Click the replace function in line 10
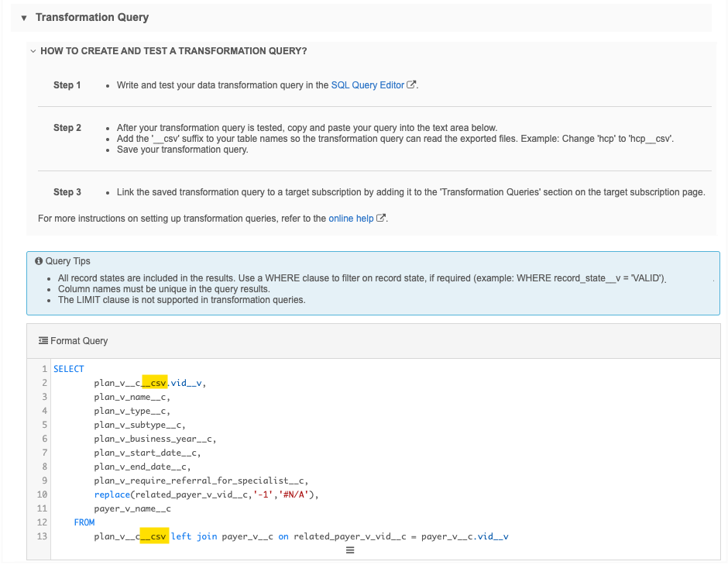728x565 pixels. click(112, 494)
